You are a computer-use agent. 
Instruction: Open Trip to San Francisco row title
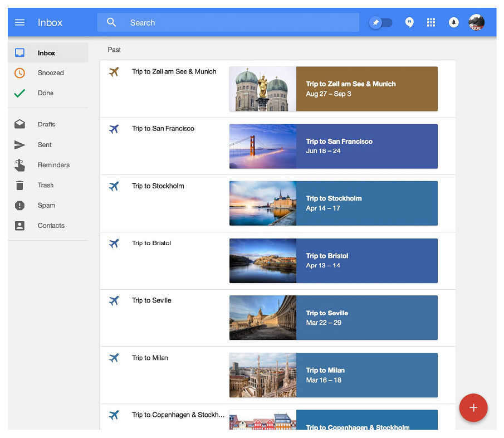163,129
